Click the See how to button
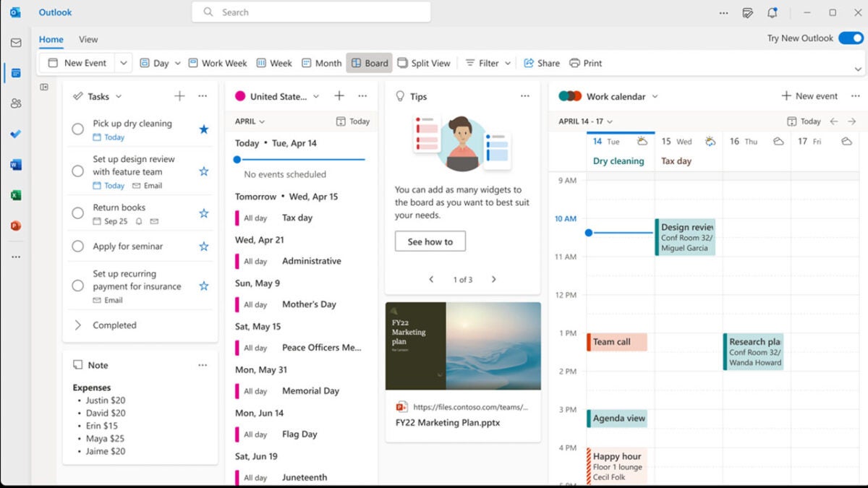 click(430, 241)
